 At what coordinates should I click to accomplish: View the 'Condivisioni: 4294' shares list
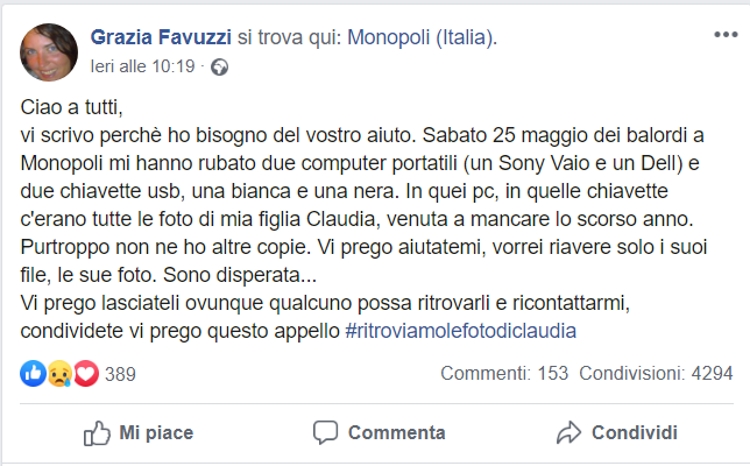(656, 375)
